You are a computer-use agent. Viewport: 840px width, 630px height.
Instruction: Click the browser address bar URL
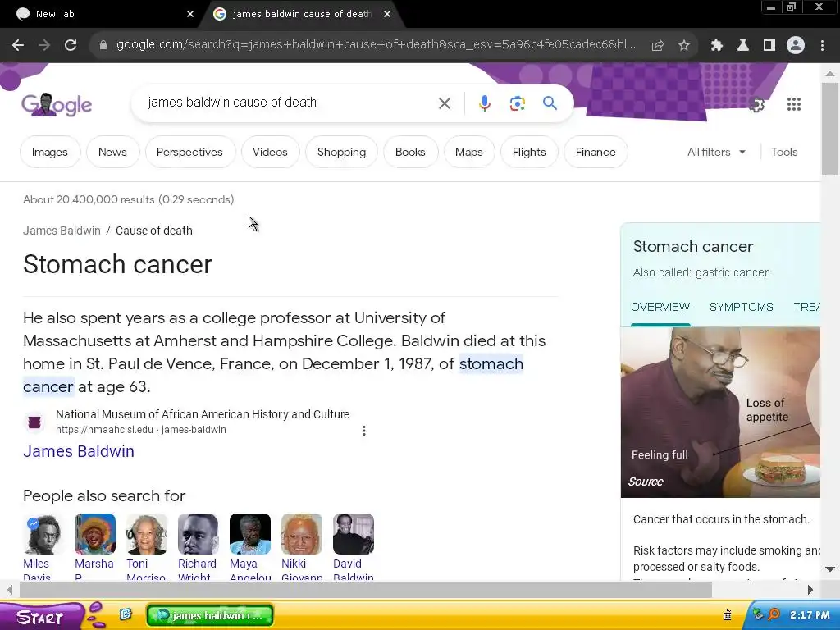click(x=375, y=45)
